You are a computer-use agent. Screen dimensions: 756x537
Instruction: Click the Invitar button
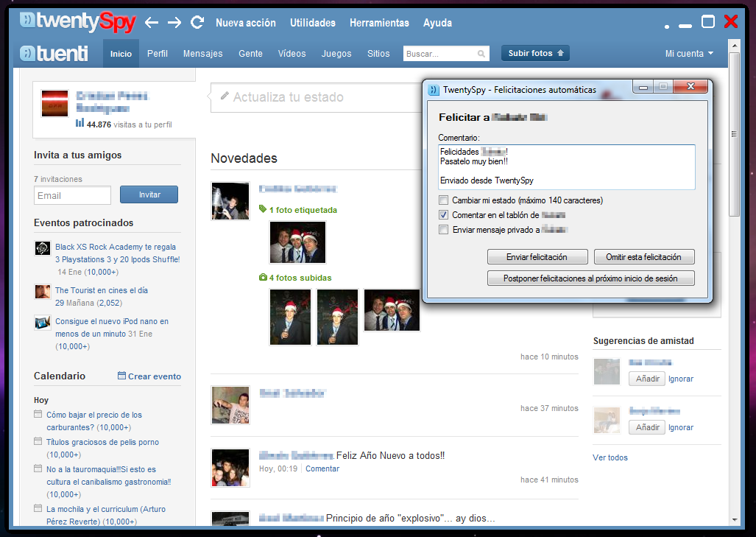click(x=149, y=194)
